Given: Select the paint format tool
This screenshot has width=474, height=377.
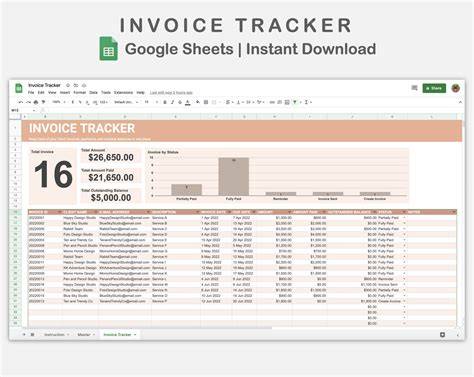Looking at the screenshot, I should point(43,102).
